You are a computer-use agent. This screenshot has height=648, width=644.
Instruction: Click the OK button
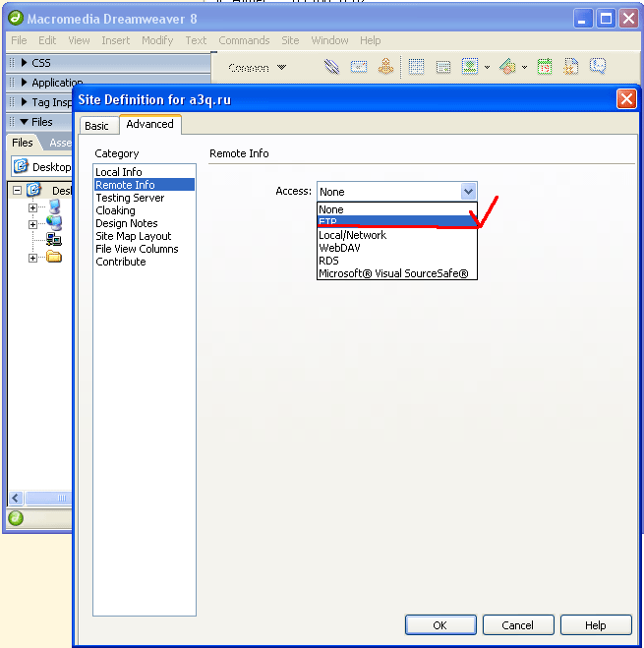click(440, 624)
